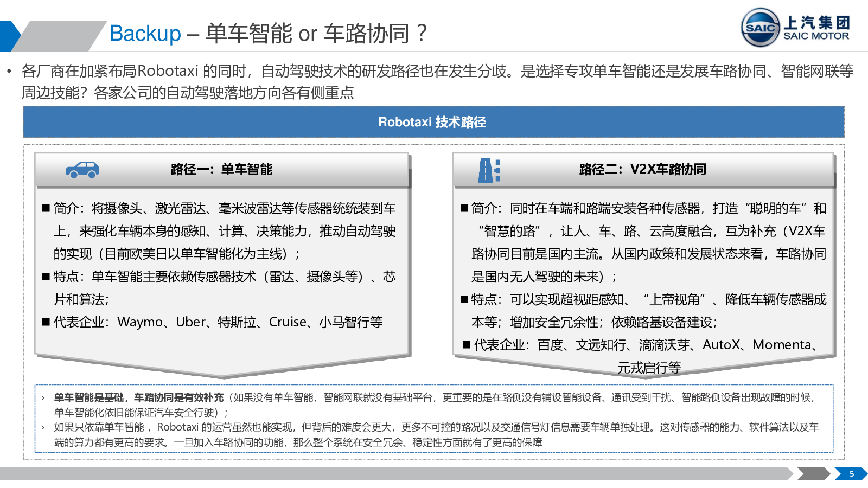Click the 'Robotaxi 技术路径' header bar
Screen dimensions: 868x488
click(x=433, y=122)
